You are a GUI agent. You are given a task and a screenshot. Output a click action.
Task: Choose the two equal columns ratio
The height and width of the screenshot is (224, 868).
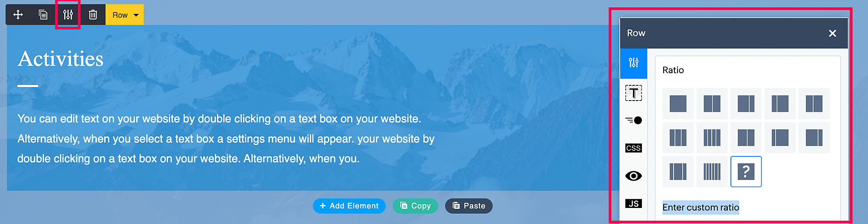pos(712,104)
